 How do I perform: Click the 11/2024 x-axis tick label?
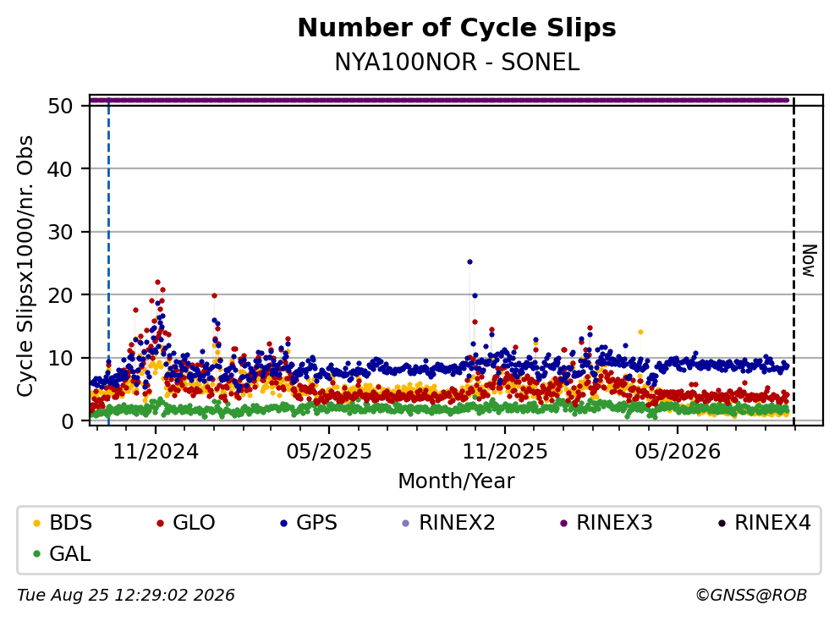(x=156, y=452)
